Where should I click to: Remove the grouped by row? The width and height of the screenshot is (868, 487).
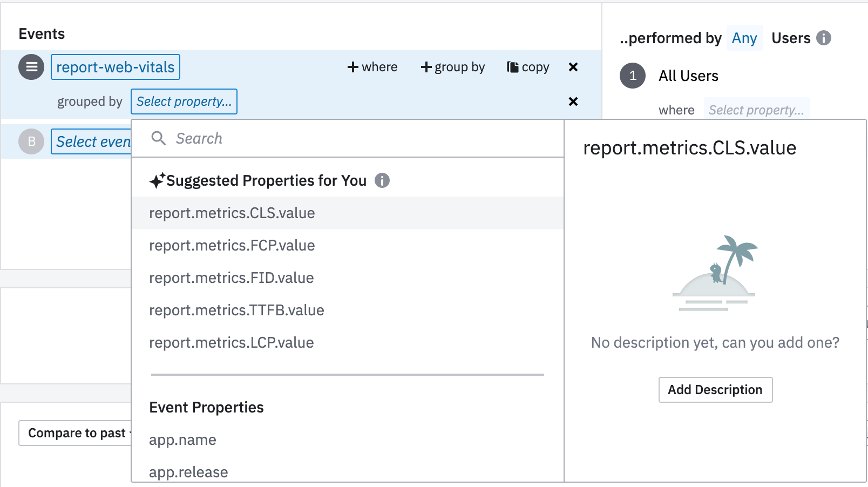tap(573, 102)
